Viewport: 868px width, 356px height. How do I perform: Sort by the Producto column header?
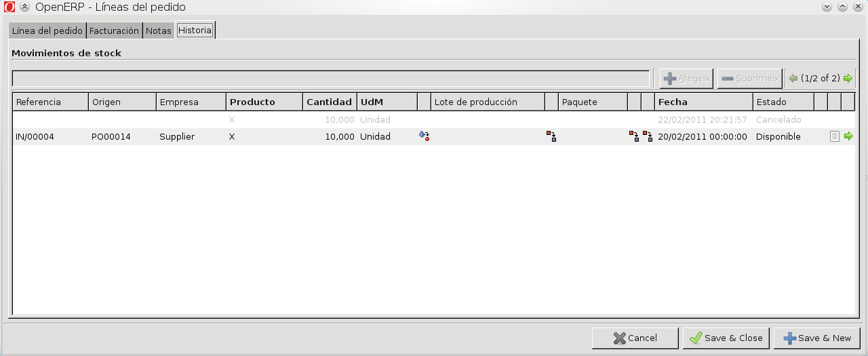point(264,102)
